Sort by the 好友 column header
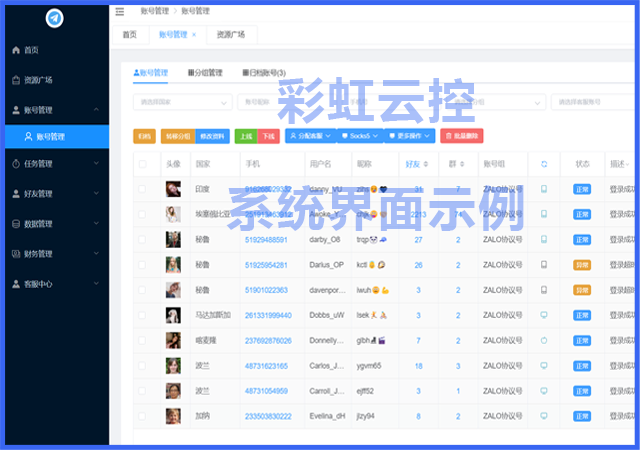The height and width of the screenshot is (450, 640). [x=416, y=164]
